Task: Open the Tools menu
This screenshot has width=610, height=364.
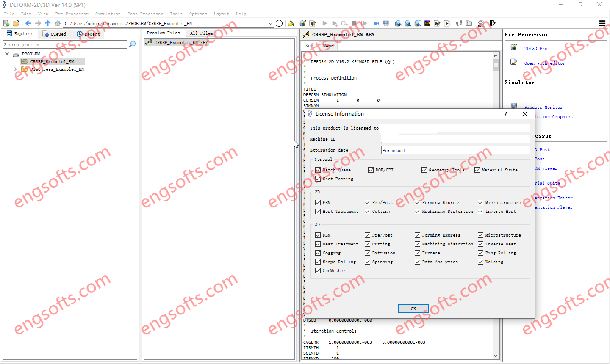Action: [x=176, y=14]
